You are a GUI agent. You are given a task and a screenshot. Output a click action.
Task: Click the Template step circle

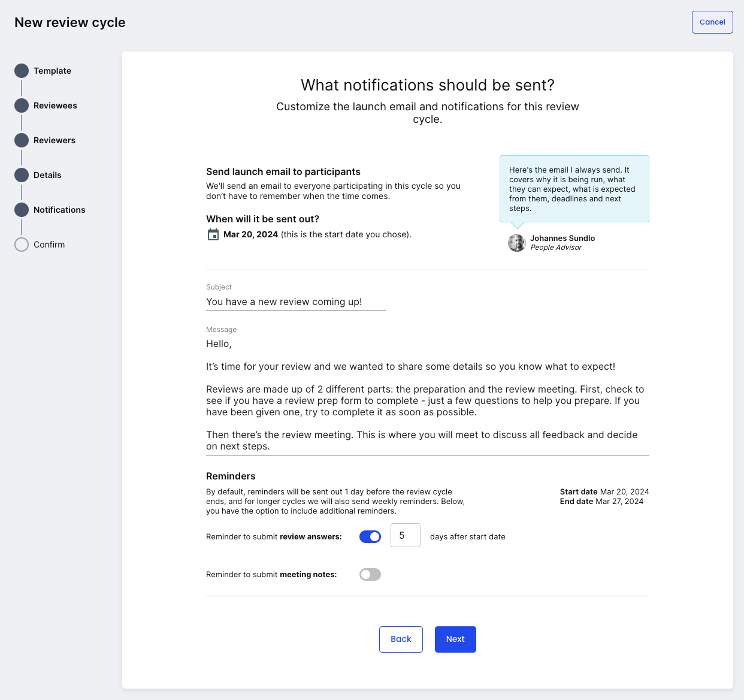(22, 71)
